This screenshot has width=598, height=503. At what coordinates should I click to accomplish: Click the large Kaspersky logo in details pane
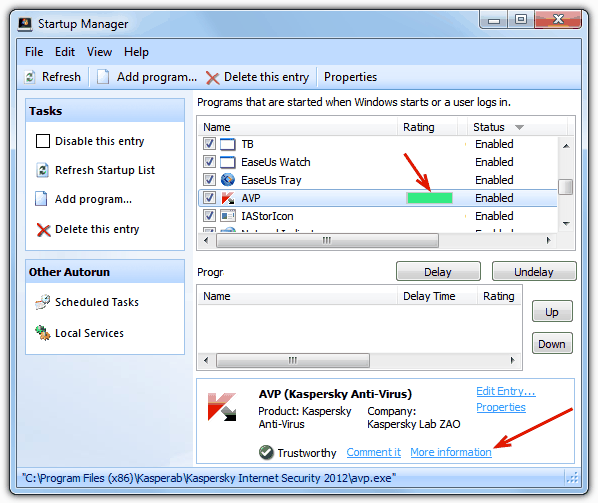click(222, 407)
